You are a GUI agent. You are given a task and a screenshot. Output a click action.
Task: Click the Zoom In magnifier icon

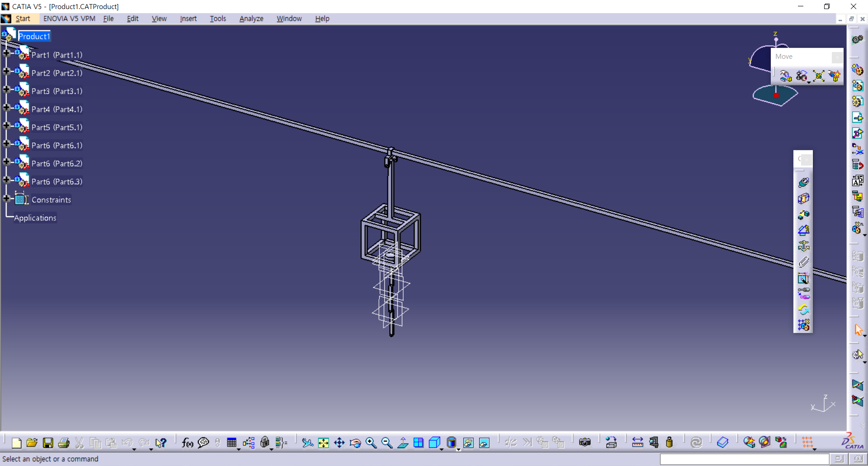(x=371, y=442)
